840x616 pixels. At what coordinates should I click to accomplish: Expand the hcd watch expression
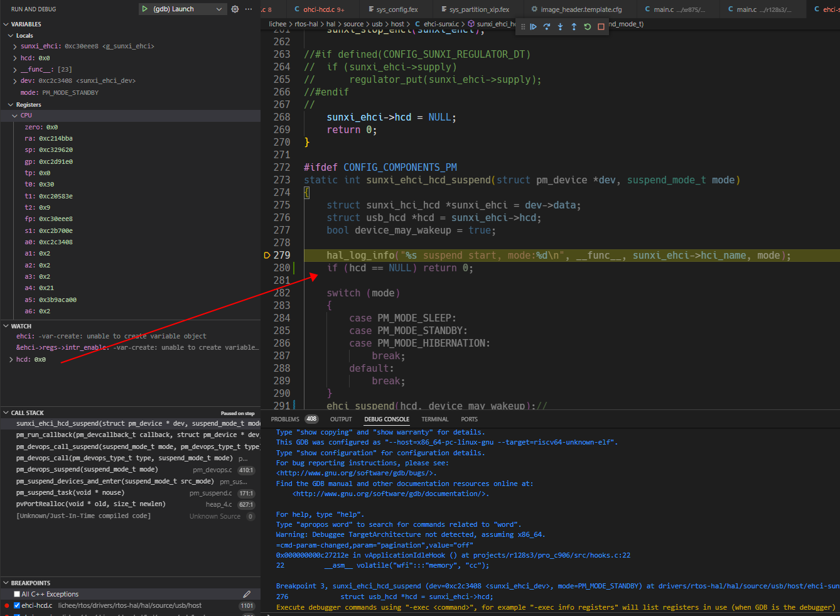click(x=11, y=360)
